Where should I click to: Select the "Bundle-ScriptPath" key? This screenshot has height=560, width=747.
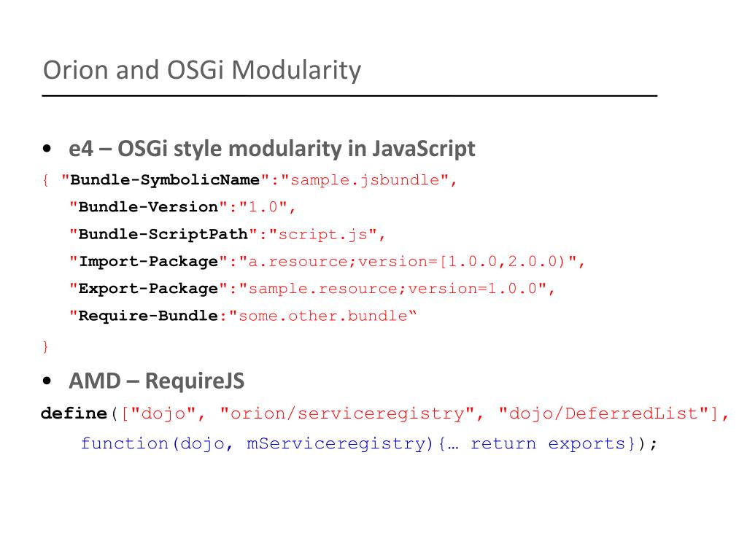tap(163, 234)
